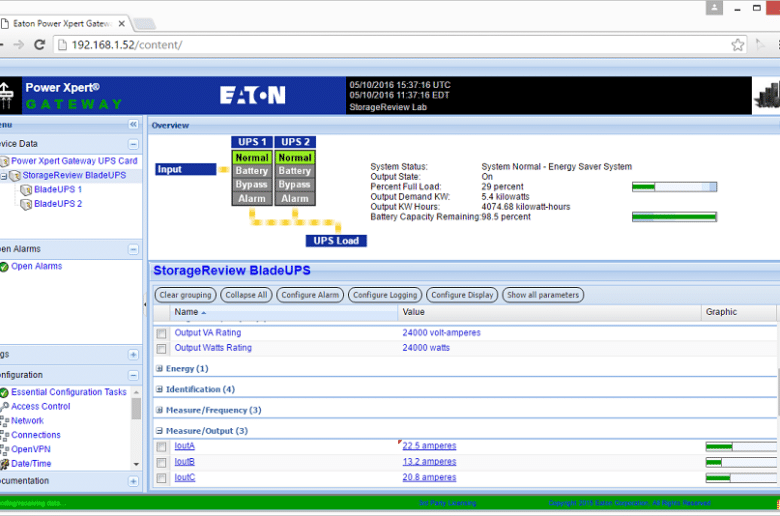Click the Battery Capacity Remaining progress bar
Image resolution: width=780 pixels, height=516 pixels.
click(x=674, y=217)
